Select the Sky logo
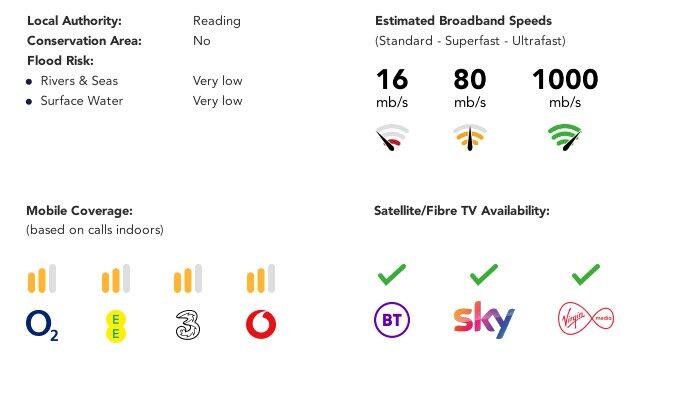 tap(484, 320)
